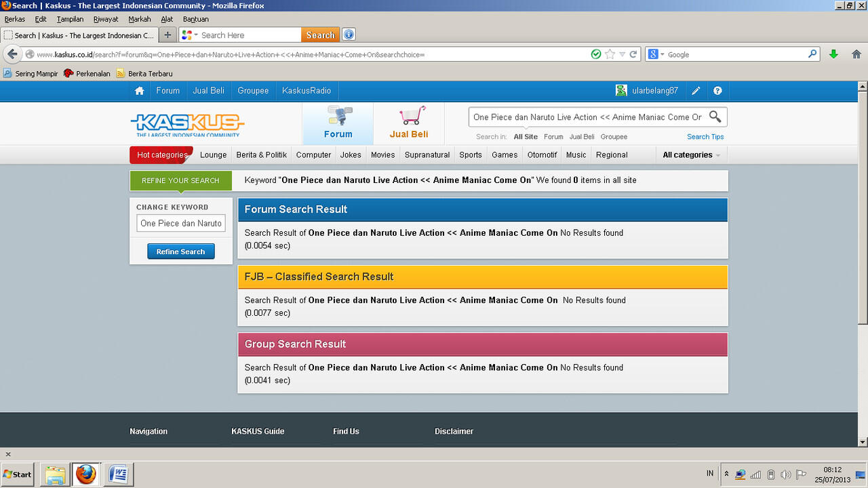Open the Otomotif category
Image resolution: width=868 pixels, height=488 pixels.
click(542, 155)
